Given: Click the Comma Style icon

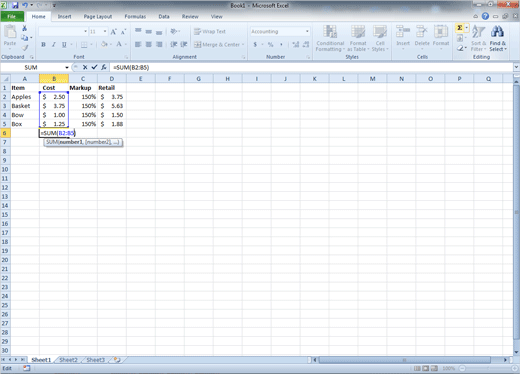Looking at the screenshot, I should (281, 44).
